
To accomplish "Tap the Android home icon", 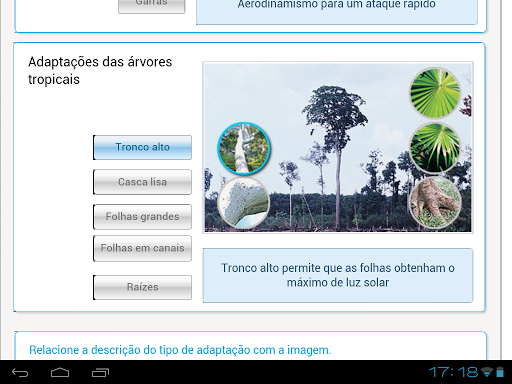I will coord(60,373).
